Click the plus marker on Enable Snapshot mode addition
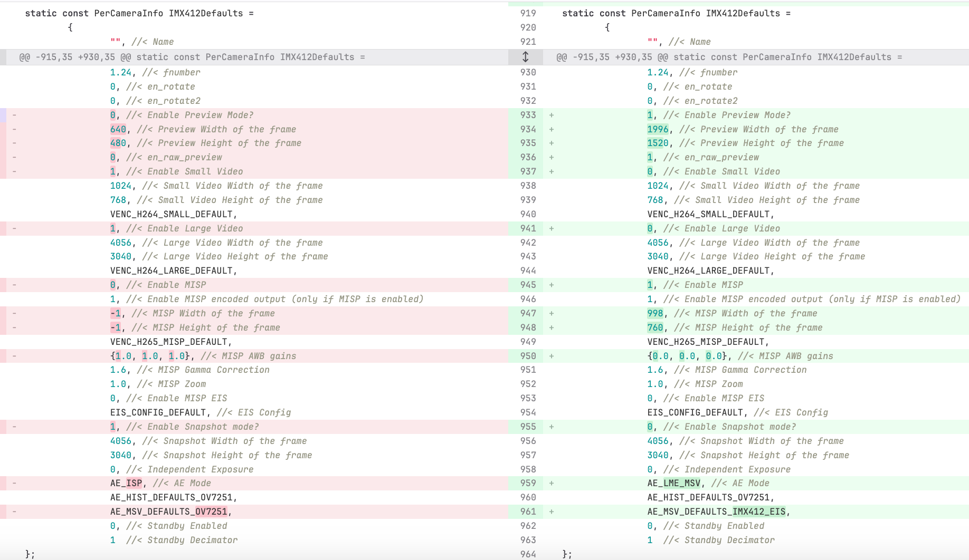Screen dimensions: 969x560 [551, 427]
